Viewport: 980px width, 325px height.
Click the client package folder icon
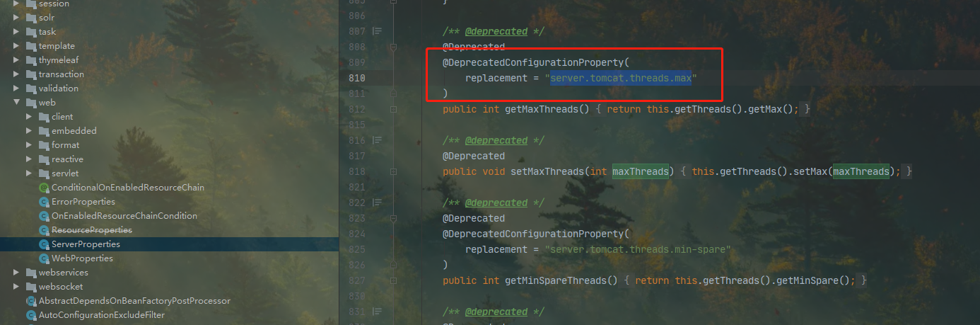point(44,117)
